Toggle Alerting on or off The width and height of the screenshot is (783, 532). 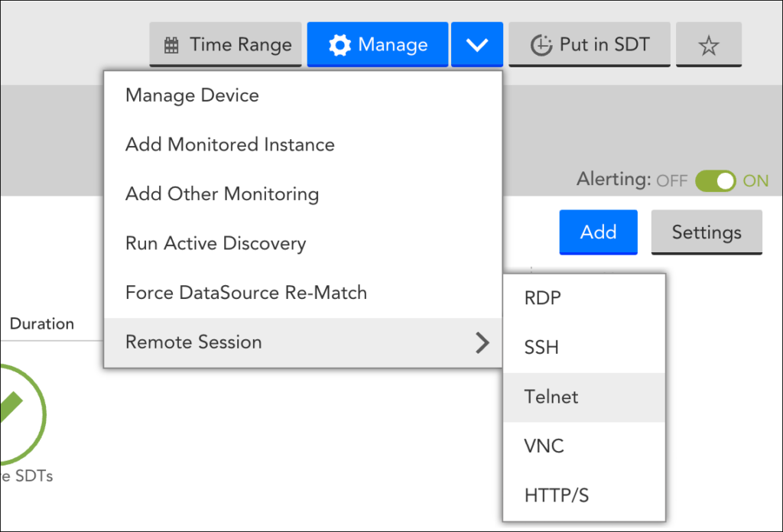[716, 180]
